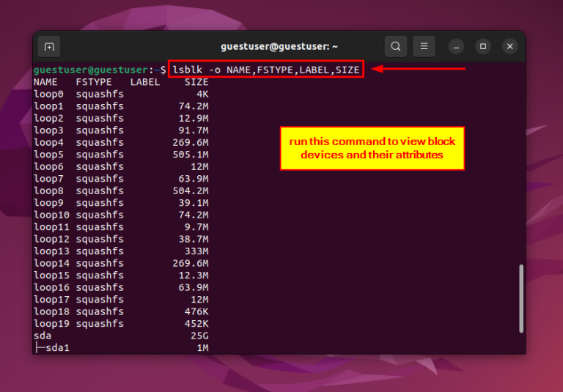
Task: Click loop8 device name
Action: click(48, 191)
